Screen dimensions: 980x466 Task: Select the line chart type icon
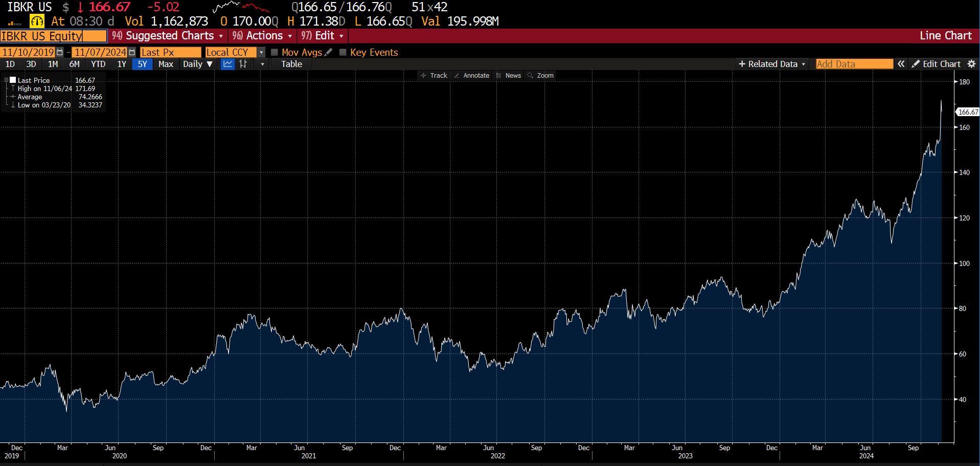(227, 64)
